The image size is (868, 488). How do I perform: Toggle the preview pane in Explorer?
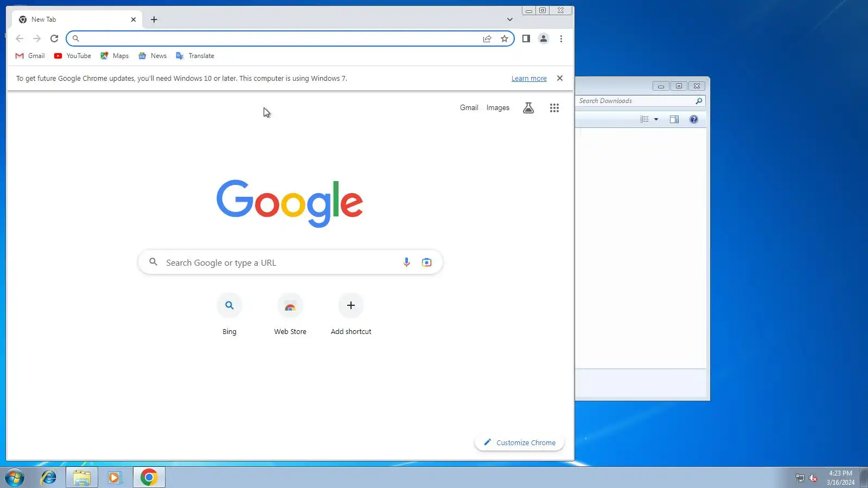point(674,119)
